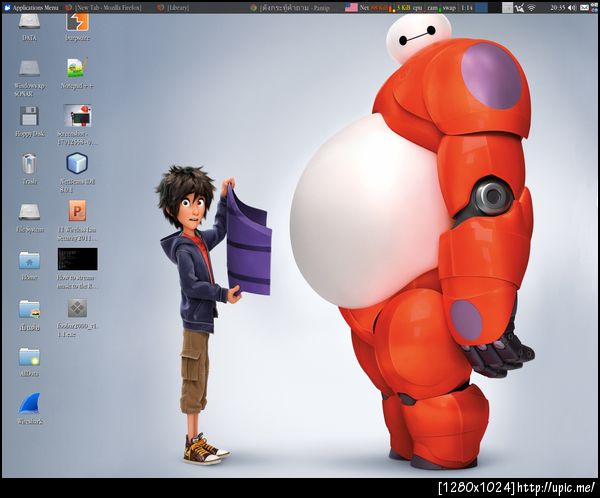This screenshot has width=600, height=498.
Task: Click the cpu load monitor
Action: point(417,8)
